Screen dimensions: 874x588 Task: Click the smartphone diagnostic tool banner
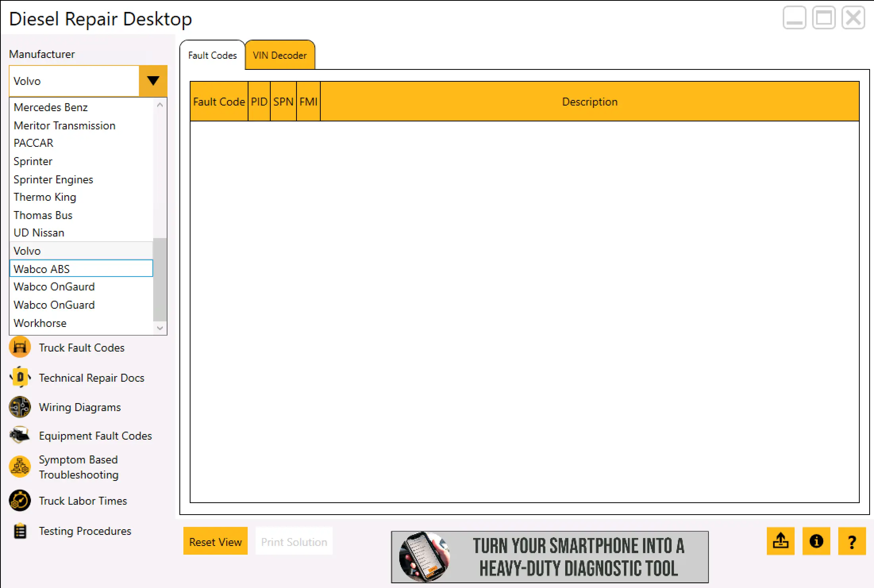point(550,557)
